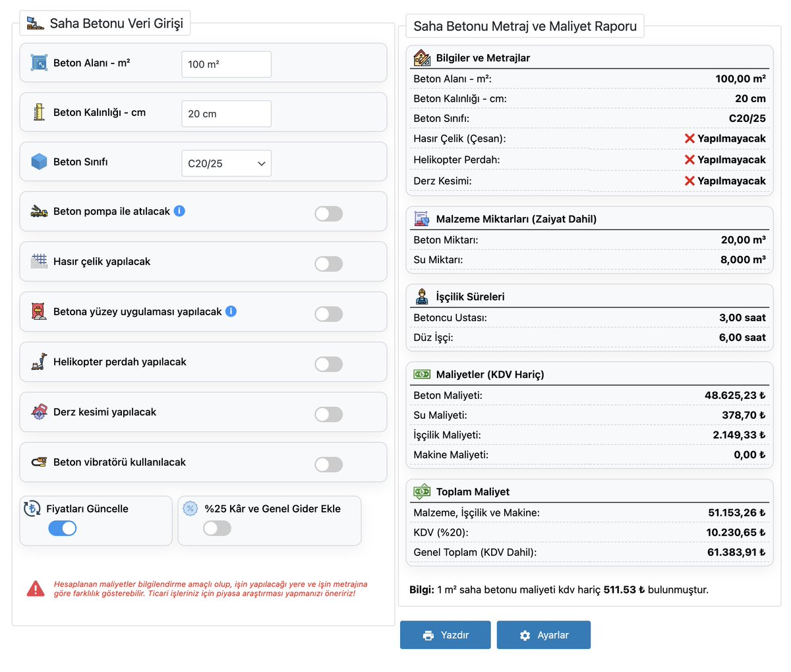Open the Beton Sınıfı C20/25 dropdown
Screen dimensions: 791x672
226,164
